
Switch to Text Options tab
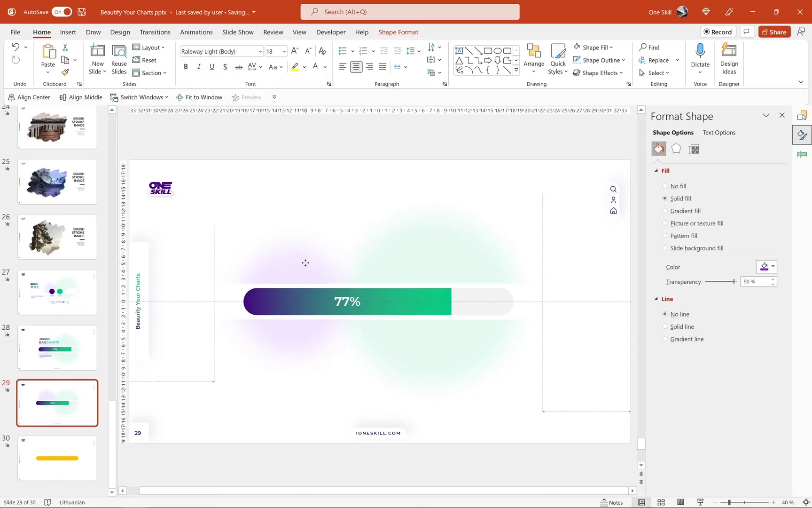(719, 133)
